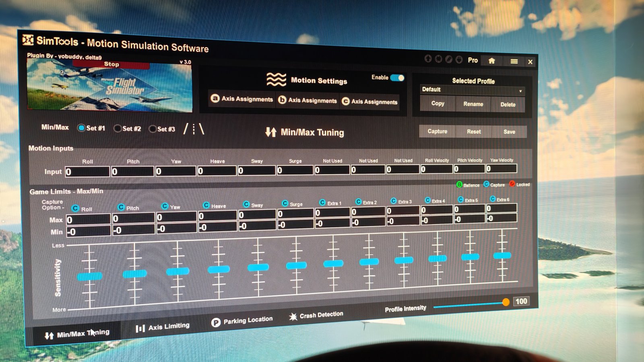Select the Set #2 radio button
644x362 pixels.
coord(118,128)
